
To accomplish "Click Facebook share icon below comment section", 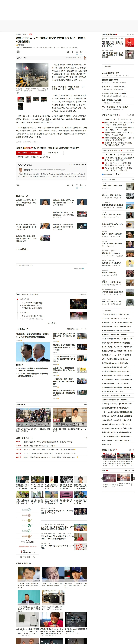I will [73, 185].
